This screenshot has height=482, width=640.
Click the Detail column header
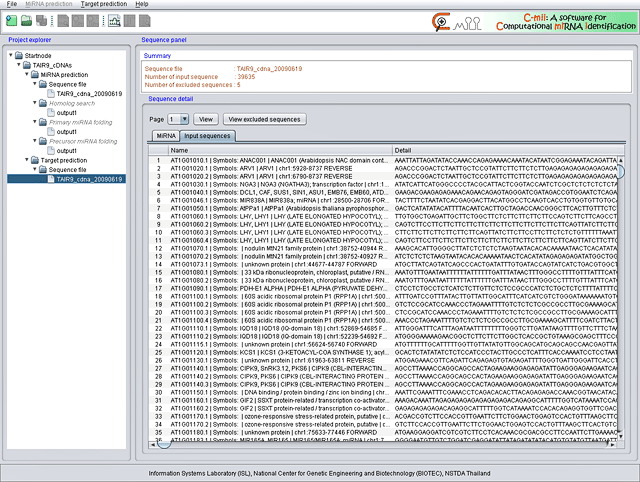pyautogui.click(x=508, y=150)
